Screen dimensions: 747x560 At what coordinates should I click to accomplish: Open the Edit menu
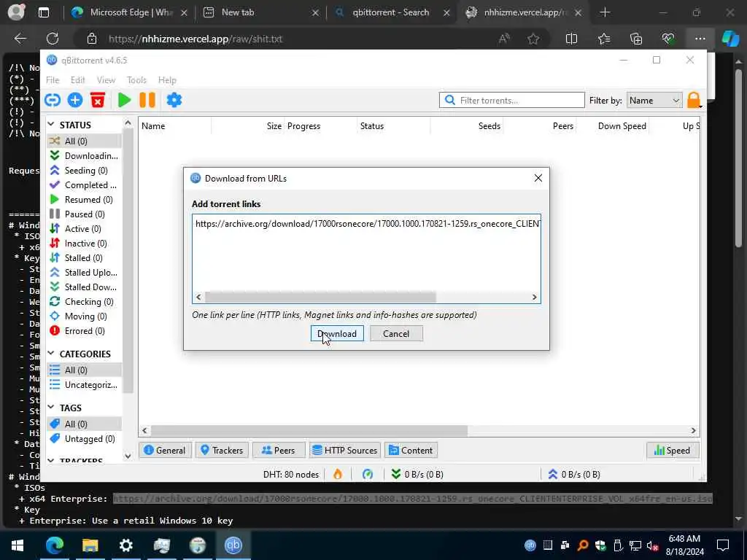tap(77, 80)
